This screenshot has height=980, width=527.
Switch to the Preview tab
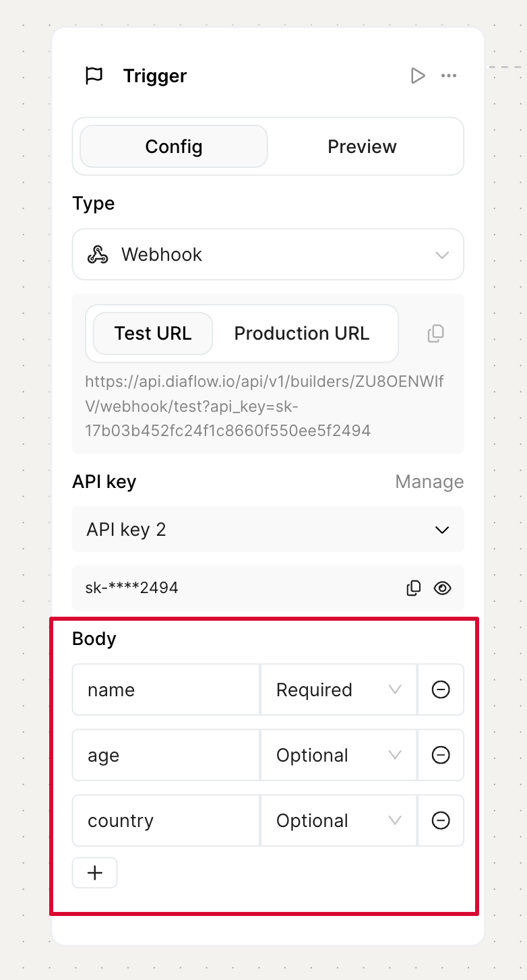click(x=362, y=146)
